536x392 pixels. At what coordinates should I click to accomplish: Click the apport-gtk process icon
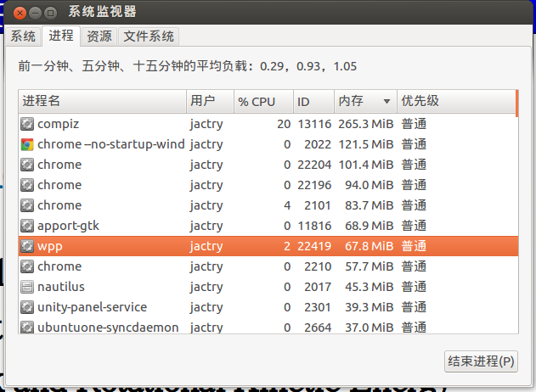coord(27,226)
